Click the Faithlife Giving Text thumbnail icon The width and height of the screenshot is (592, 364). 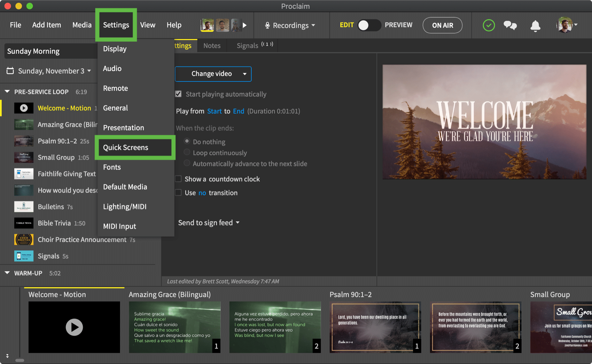click(24, 174)
